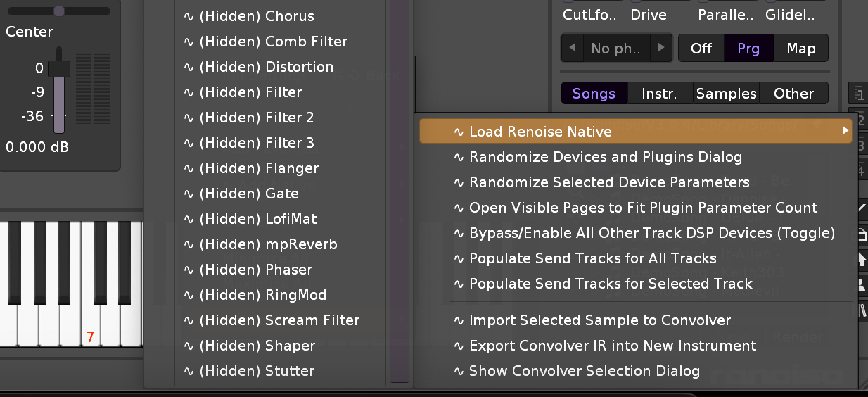Open the No ph.. phrase selector

tap(616, 49)
